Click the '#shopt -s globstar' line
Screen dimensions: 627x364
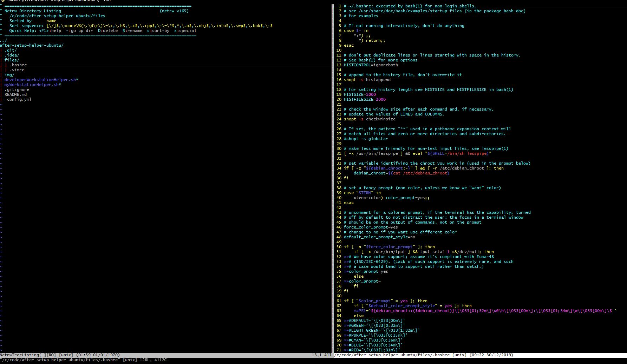click(x=366, y=139)
